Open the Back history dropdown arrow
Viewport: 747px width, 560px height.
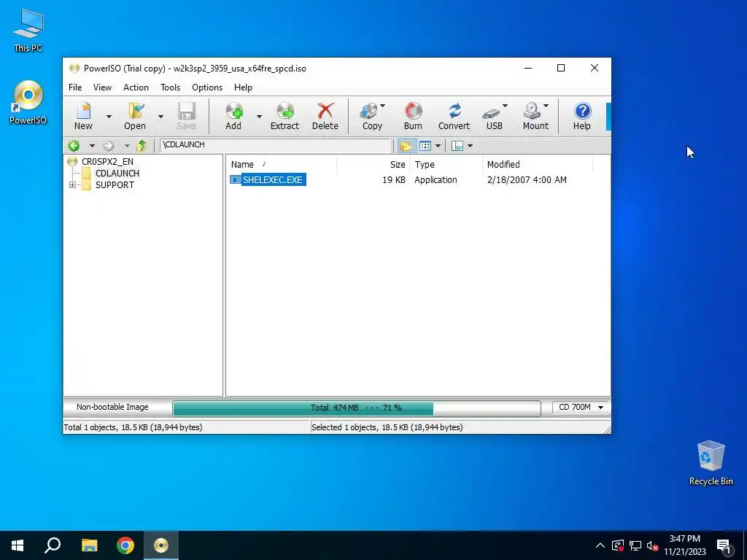pos(92,146)
